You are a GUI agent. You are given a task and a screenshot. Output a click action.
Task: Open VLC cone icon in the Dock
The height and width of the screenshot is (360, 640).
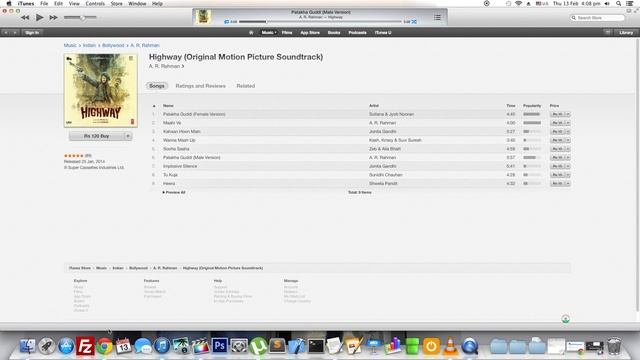tap(450, 346)
